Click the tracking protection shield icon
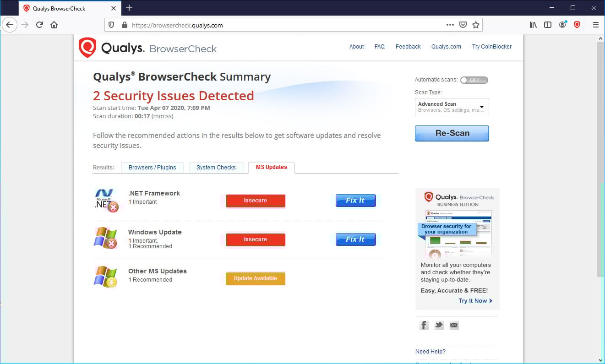Screen dimensions: 605x364 point(111,24)
